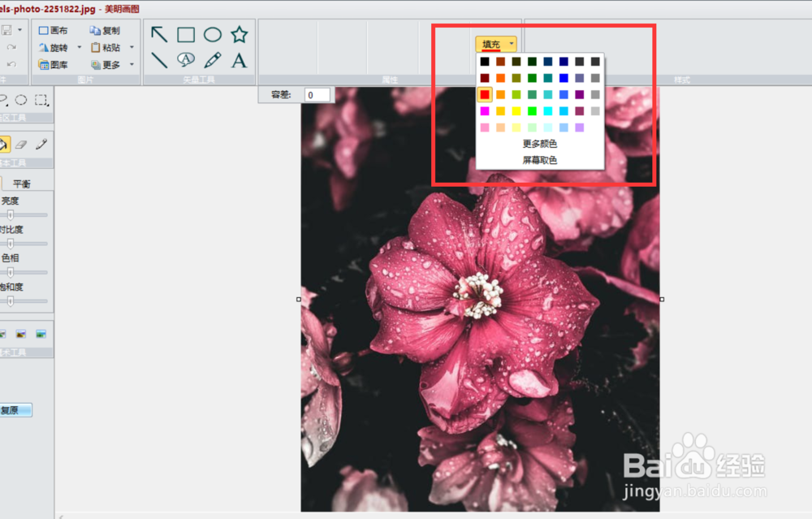The width and height of the screenshot is (812, 519).
Task: Adjust the 亮度 brightness slider handle
Action: 11,215
